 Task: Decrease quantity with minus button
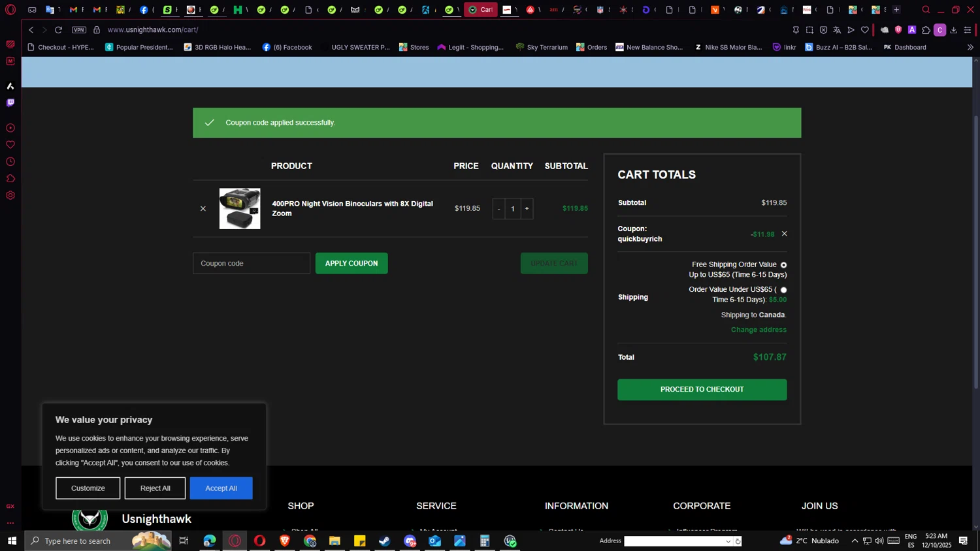click(x=499, y=209)
